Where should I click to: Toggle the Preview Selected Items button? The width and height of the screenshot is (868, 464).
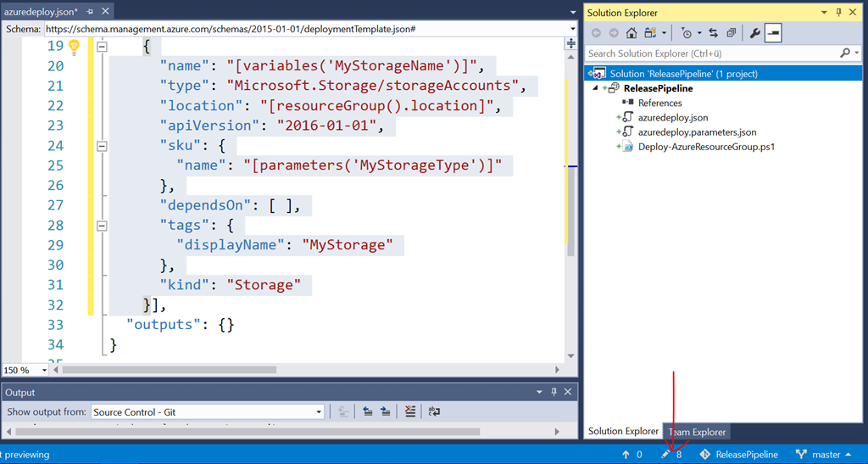773,33
